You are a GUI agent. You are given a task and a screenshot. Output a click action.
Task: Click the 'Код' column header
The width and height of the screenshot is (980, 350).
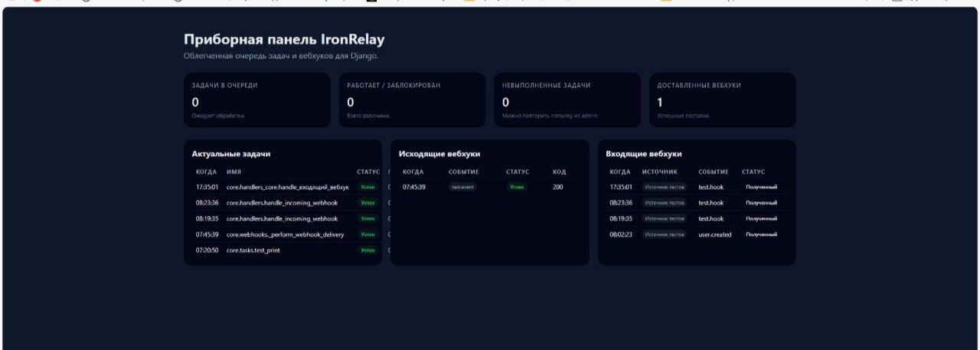pos(560,172)
